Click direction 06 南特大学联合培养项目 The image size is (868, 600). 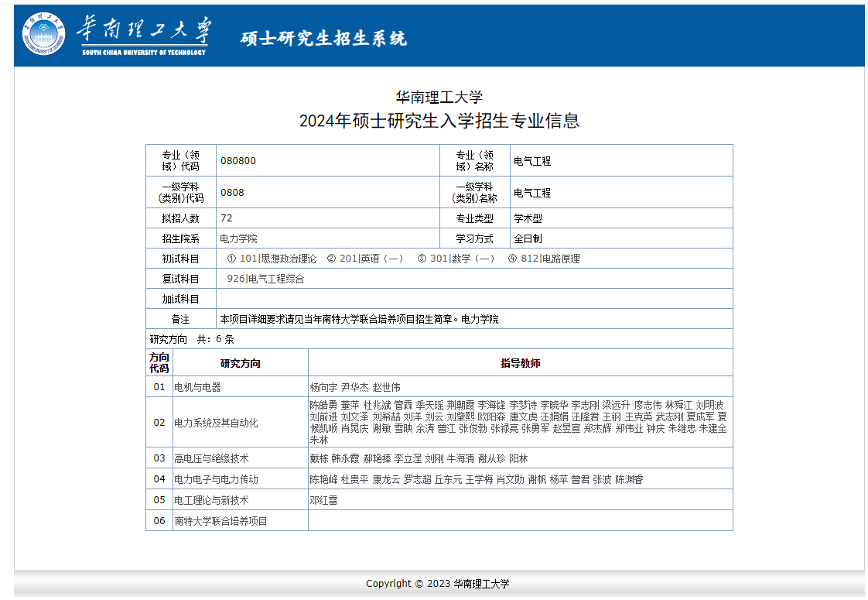pyautogui.click(x=221, y=521)
